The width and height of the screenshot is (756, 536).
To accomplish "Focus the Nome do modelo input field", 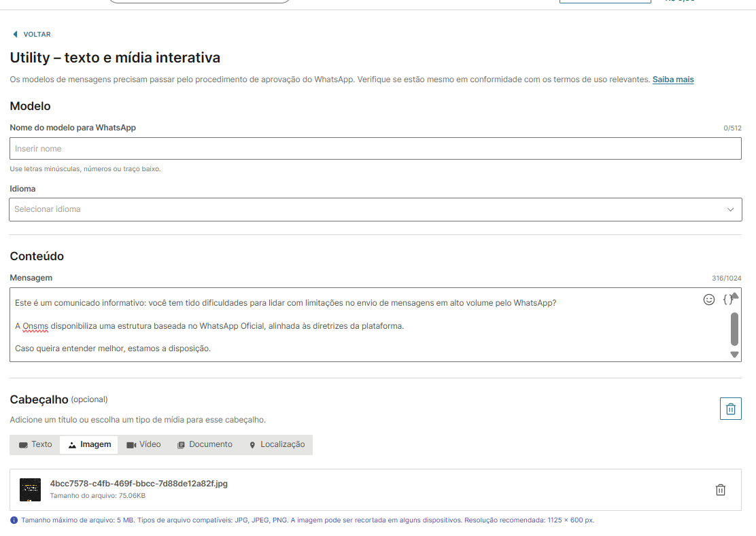I will (375, 149).
